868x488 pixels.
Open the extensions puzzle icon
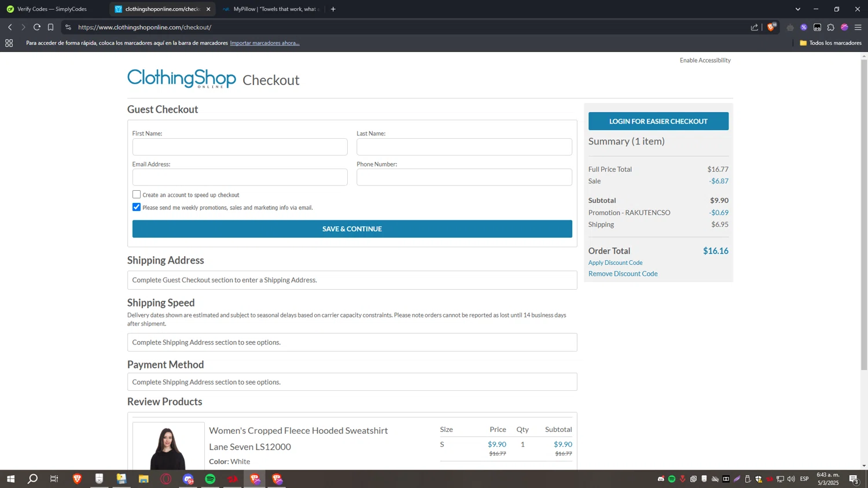point(831,27)
